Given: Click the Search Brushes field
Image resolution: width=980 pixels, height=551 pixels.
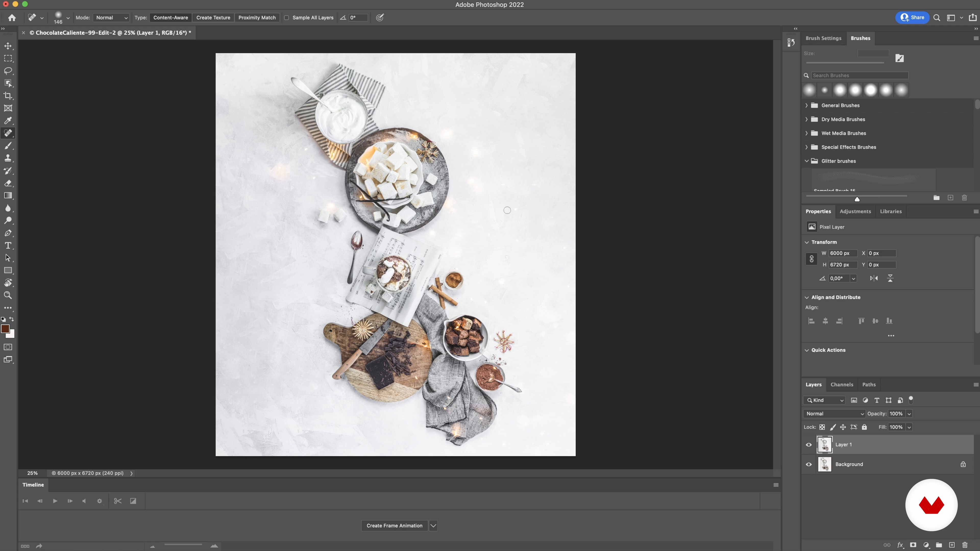Looking at the screenshot, I should click(x=859, y=75).
